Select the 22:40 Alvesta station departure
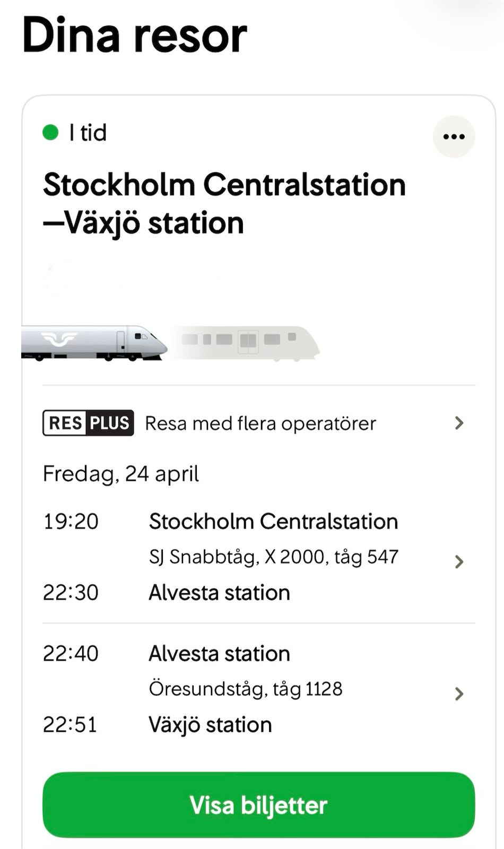The image size is (504, 849). point(219,654)
